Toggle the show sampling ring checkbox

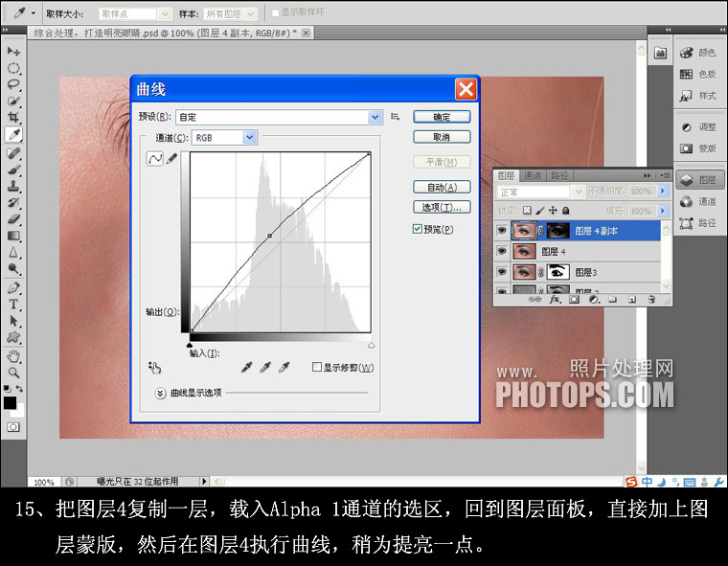[x=275, y=12]
